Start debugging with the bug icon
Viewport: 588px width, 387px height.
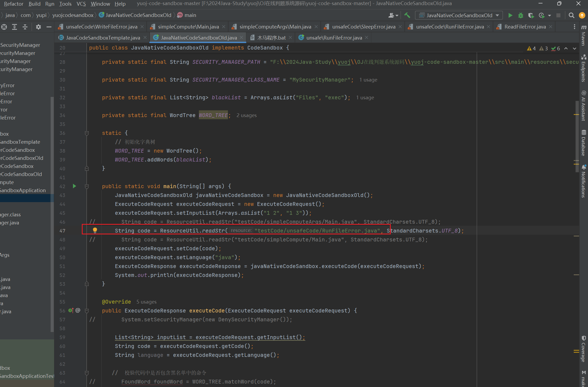(x=520, y=15)
